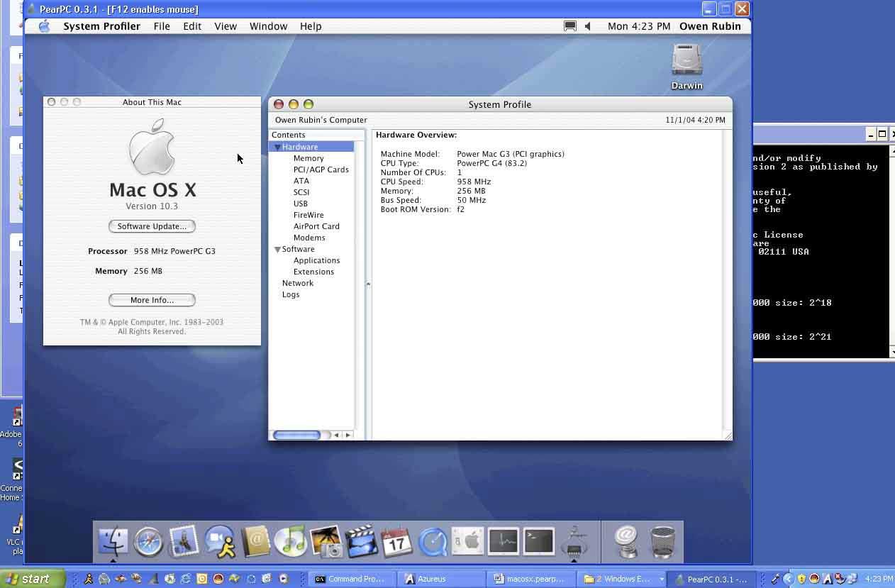
Task: Click the More Info button
Action: [x=152, y=300]
